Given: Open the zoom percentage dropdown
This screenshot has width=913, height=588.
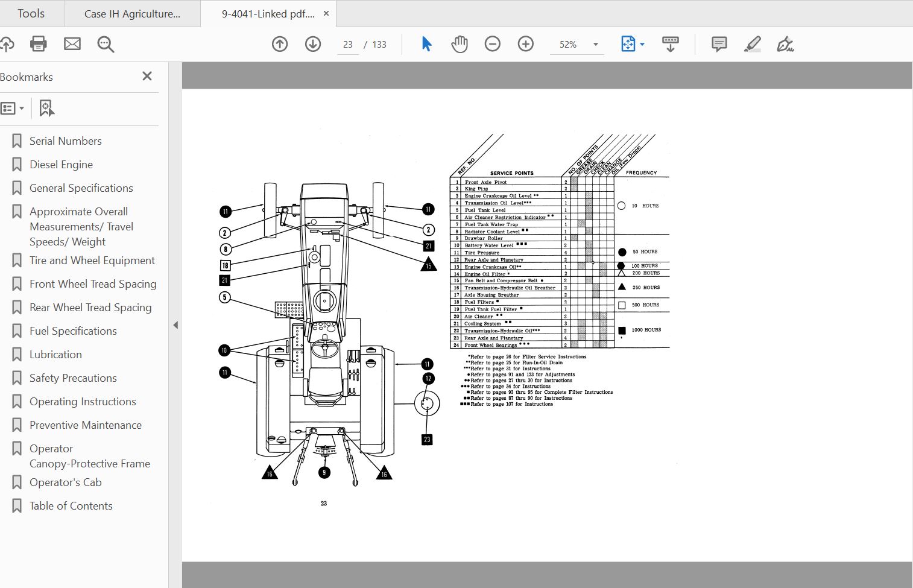Looking at the screenshot, I should (596, 45).
